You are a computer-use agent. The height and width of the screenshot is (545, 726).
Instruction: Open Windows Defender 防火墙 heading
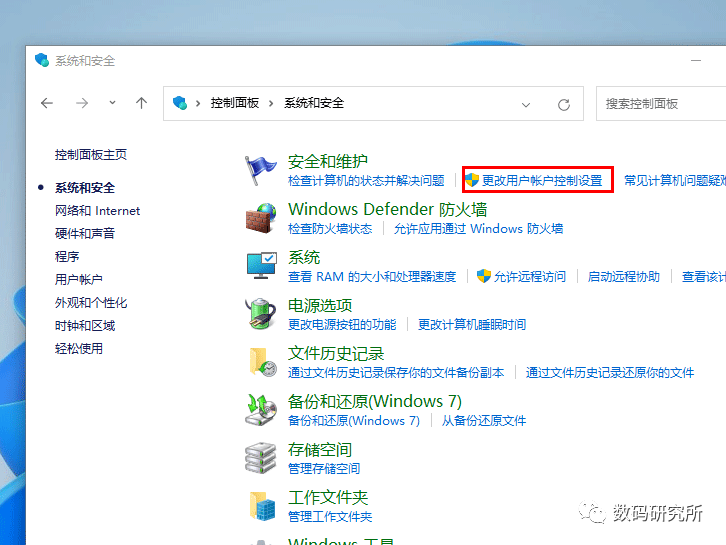tap(387, 209)
